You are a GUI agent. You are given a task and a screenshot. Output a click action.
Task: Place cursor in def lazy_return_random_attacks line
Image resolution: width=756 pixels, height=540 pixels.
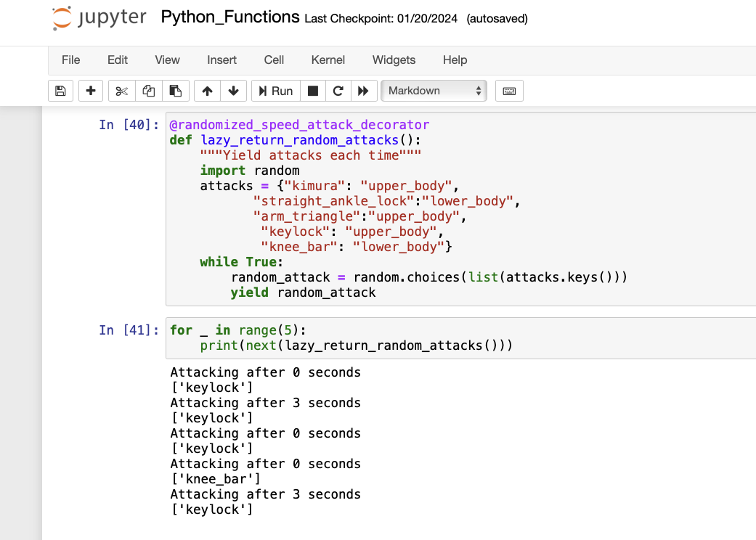tap(295, 140)
